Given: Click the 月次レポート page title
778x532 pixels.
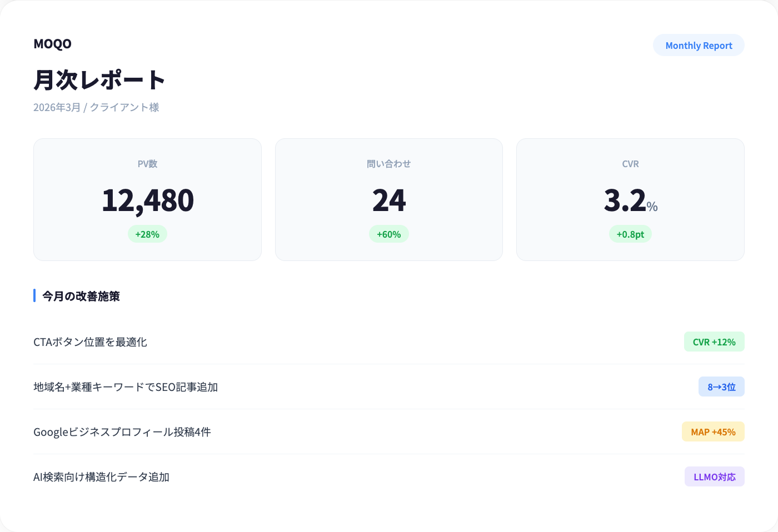Looking at the screenshot, I should 99,80.
